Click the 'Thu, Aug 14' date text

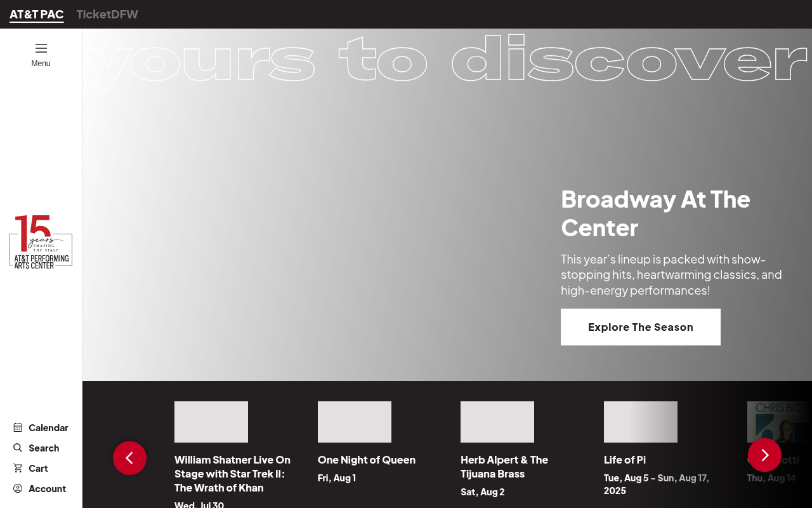pos(771,478)
